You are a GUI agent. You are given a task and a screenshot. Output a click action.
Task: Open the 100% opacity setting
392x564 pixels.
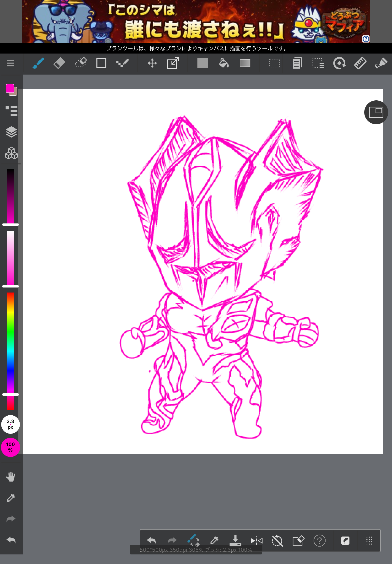[10, 447]
